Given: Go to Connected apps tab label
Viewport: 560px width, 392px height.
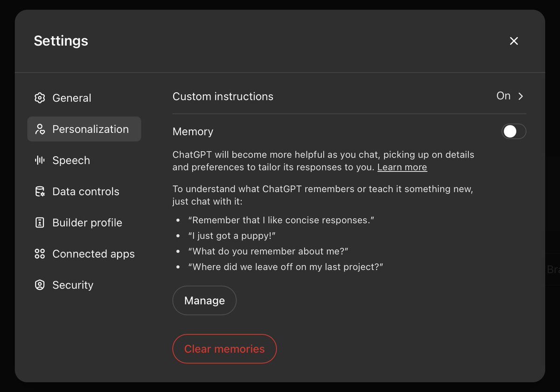Looking at the screenshot, I should (x=93, y=254).
